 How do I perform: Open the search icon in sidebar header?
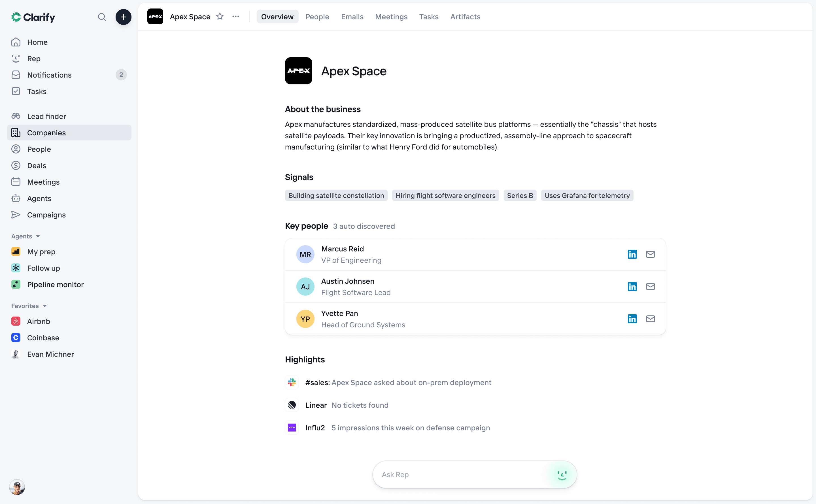click(x=102, y=17)
